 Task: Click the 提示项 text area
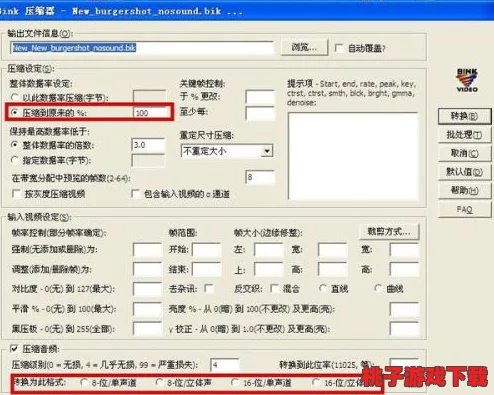click(x=353, y=156)
